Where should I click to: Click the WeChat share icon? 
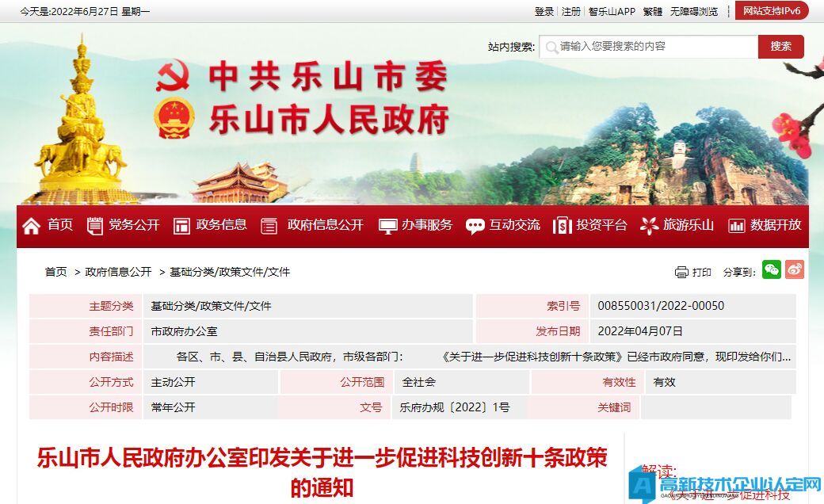click(x=771, y=270)
